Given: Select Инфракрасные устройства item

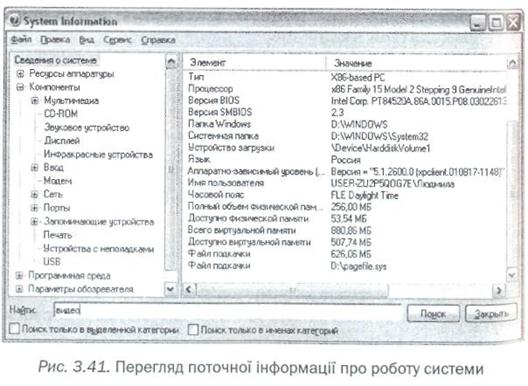Looking at the screenshot, I should [98, 154].
